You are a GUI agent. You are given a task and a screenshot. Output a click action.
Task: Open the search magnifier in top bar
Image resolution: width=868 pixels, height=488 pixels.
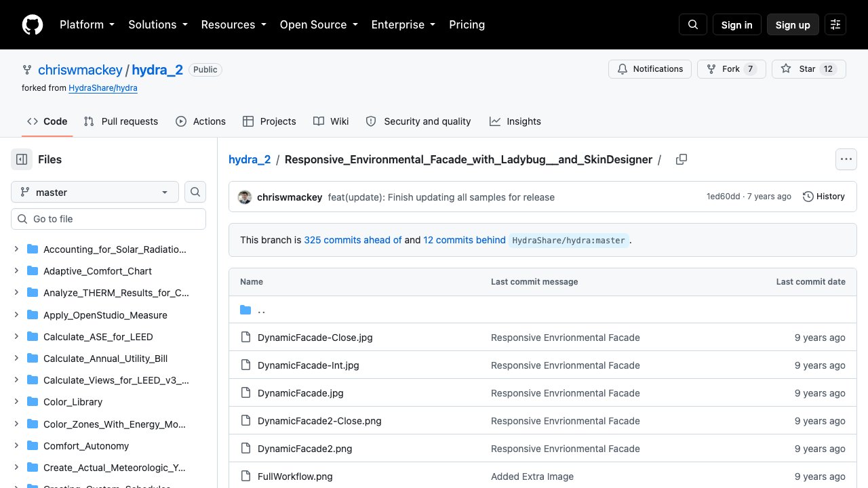click(693, 24)
